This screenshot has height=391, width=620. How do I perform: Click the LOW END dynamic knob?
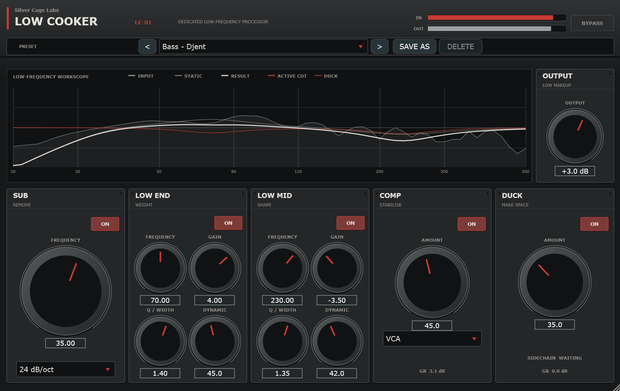215,341
